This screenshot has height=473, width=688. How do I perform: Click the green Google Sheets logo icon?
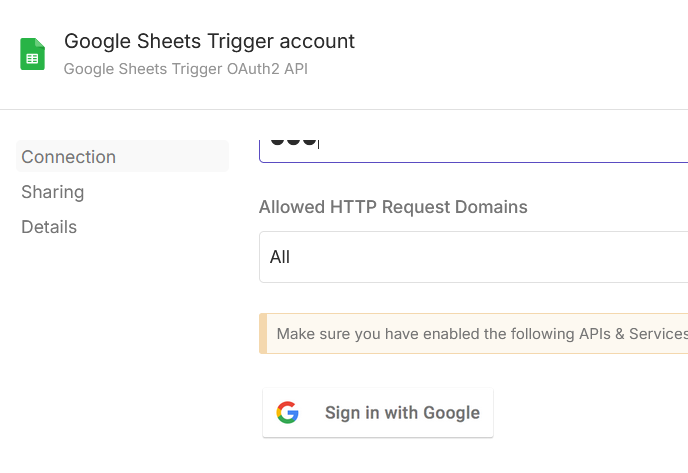[33, 54]
